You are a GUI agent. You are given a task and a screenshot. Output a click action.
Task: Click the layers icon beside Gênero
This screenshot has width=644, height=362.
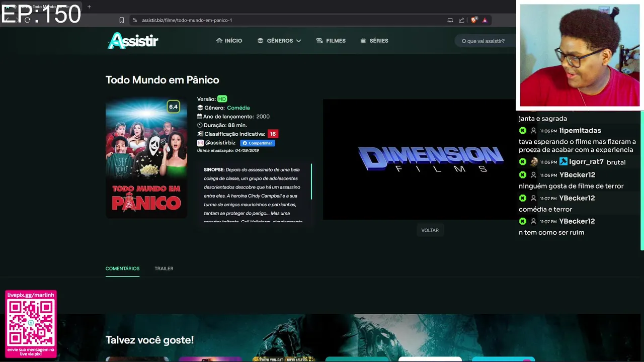pyautogui.click(x=200, y=108)
